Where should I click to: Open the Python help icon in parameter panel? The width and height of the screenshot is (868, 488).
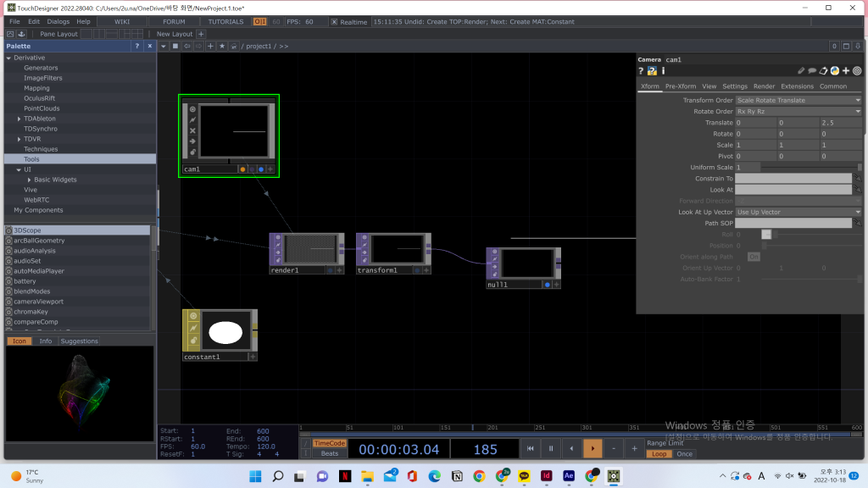coord(653,71)
